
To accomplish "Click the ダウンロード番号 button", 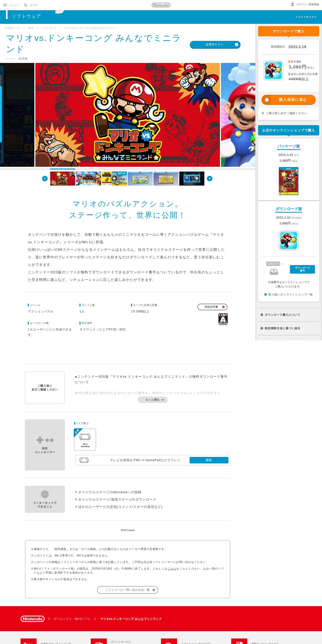I will pyautogui.click(x=302, y=269).
